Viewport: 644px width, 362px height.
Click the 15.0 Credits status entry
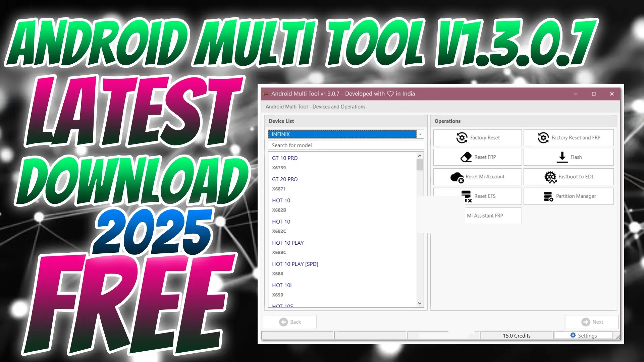point(517,336)
